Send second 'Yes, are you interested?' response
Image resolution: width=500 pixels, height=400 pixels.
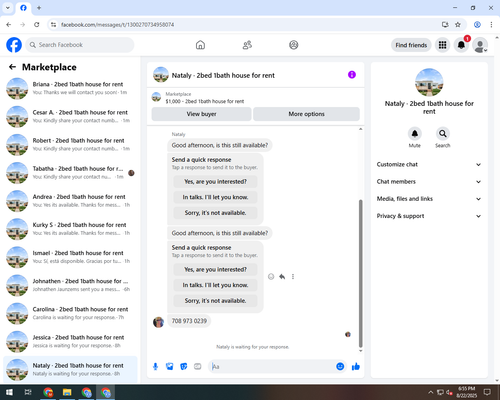pos(215,269)
